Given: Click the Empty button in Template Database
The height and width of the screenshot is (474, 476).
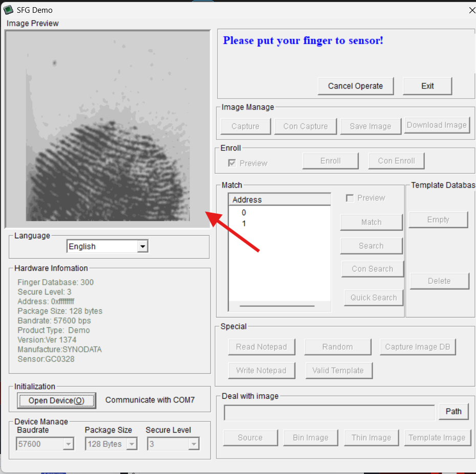Looking at the screenshot, I should click(x=438, y=219).
